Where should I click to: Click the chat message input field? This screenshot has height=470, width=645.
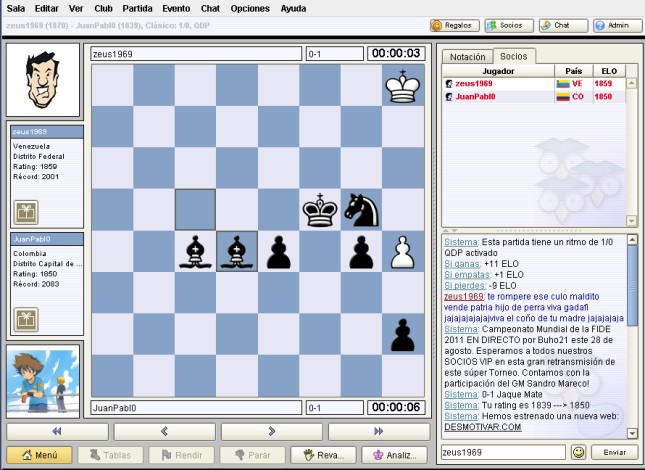503,453
